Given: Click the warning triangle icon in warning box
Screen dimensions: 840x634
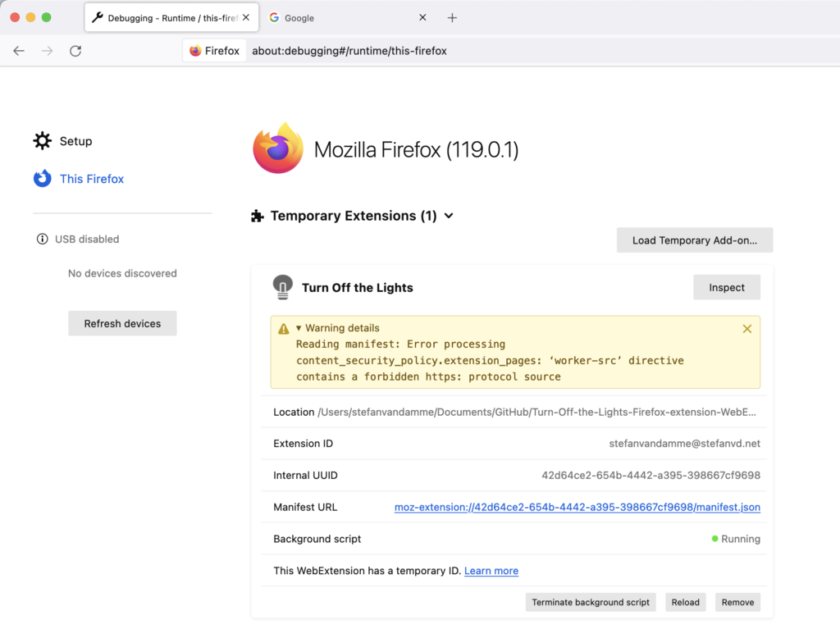Looking at the screenshot, I should (x=283, y=327).
